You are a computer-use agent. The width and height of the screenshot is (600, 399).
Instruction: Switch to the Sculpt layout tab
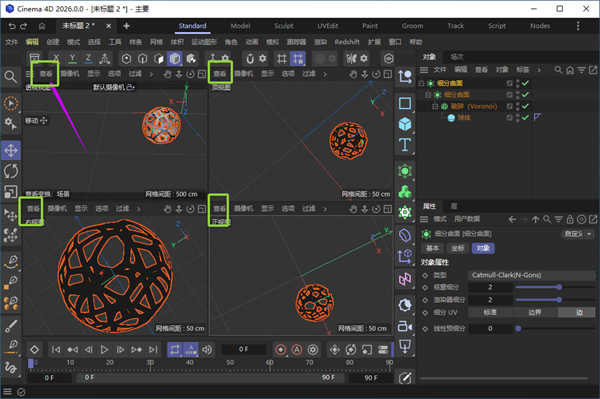[x=284, y=26]
